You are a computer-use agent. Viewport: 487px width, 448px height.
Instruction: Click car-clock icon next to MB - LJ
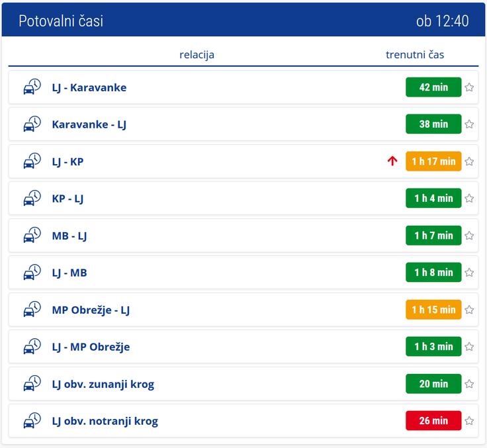[x=32, y=235]
